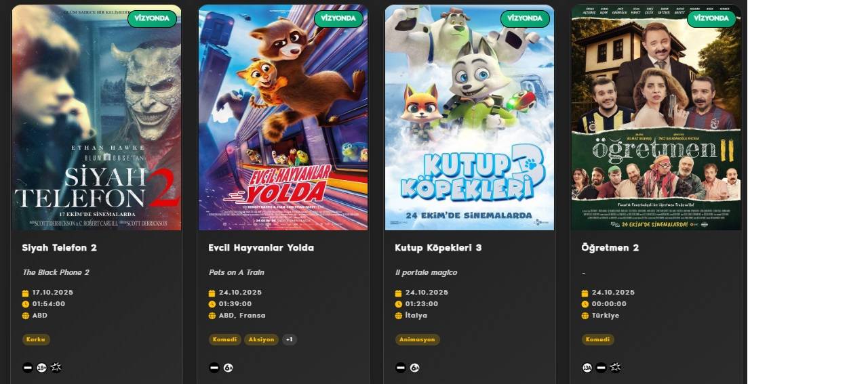Click the globe icon next to Türkiye

[x=585, y=316]
